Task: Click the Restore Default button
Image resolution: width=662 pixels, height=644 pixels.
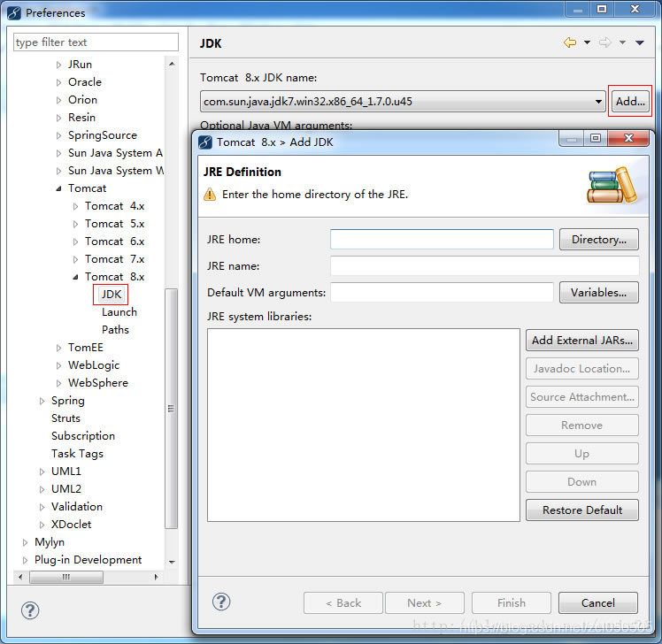Action: pyautogui.click(x=581, y=510)
